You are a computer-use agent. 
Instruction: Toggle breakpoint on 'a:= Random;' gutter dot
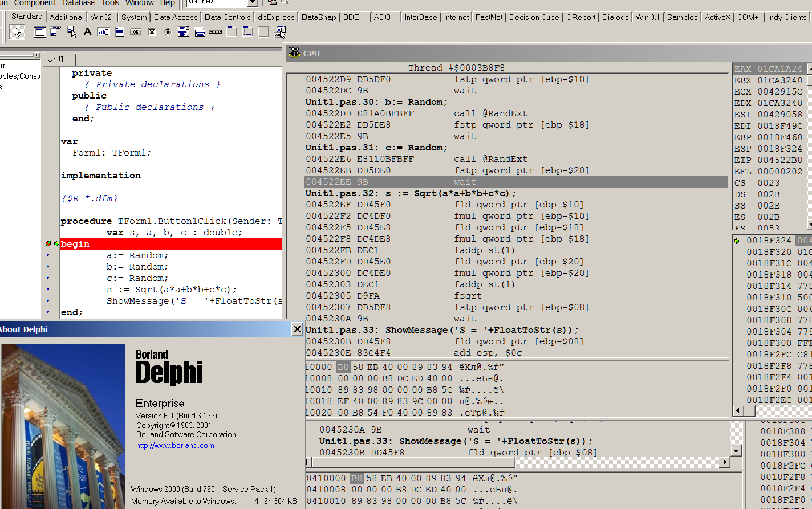click(x=48, y=255)
